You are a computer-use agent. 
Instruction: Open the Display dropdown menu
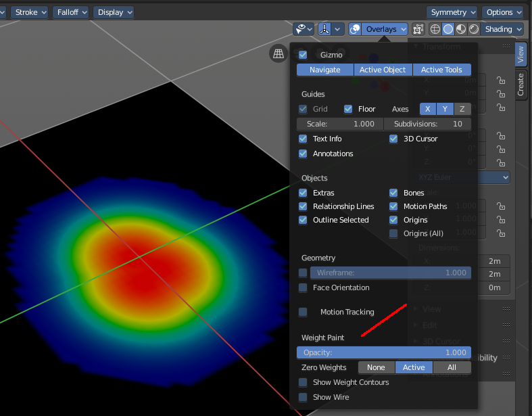(114, 12)
